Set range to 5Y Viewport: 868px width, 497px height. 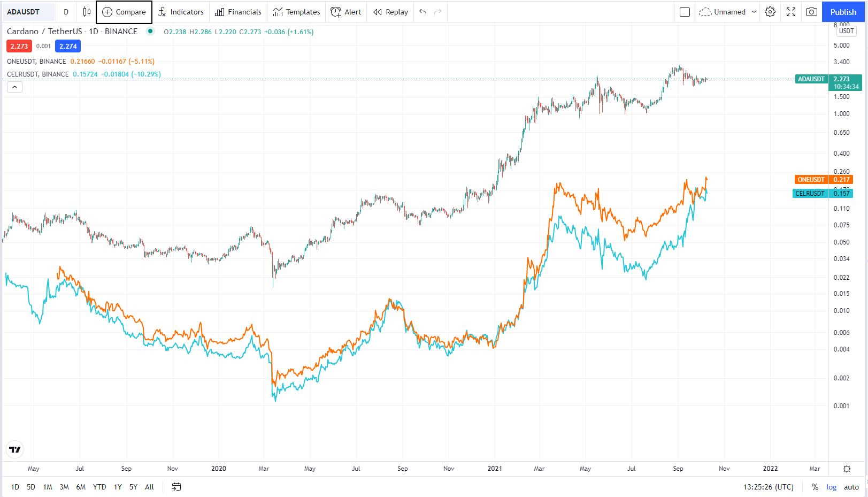[133, 487]
